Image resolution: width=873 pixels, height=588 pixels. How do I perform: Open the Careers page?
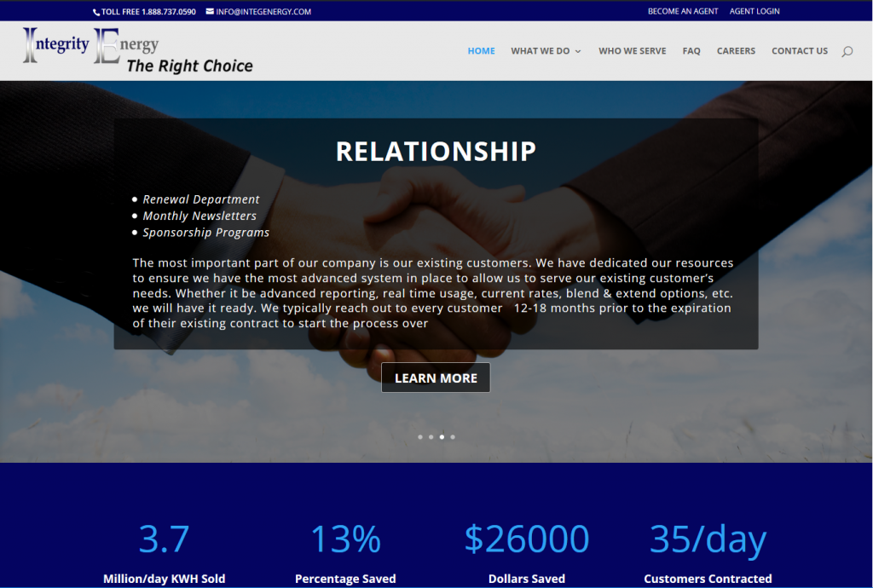(x=736, y=50)
